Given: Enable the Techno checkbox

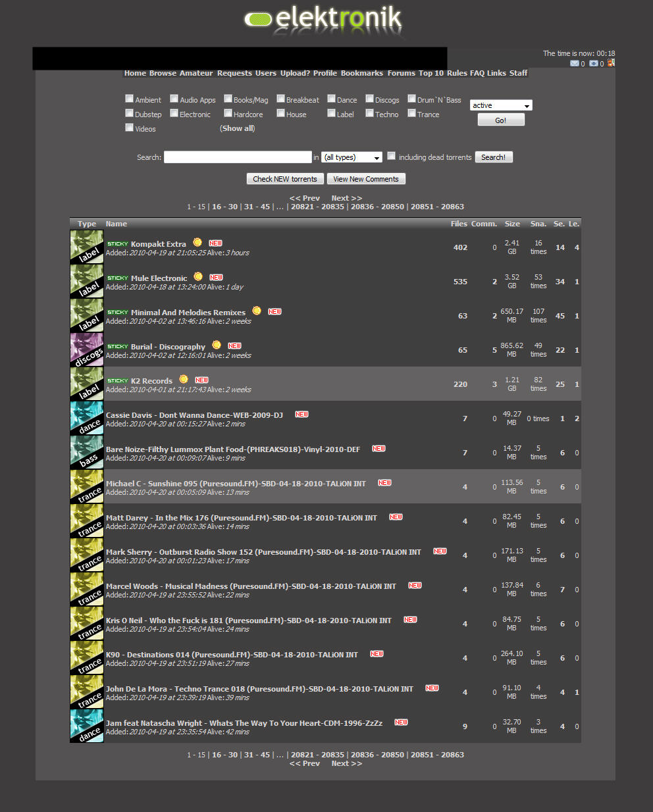Looking at the screenshot, I should coord(370,113).
